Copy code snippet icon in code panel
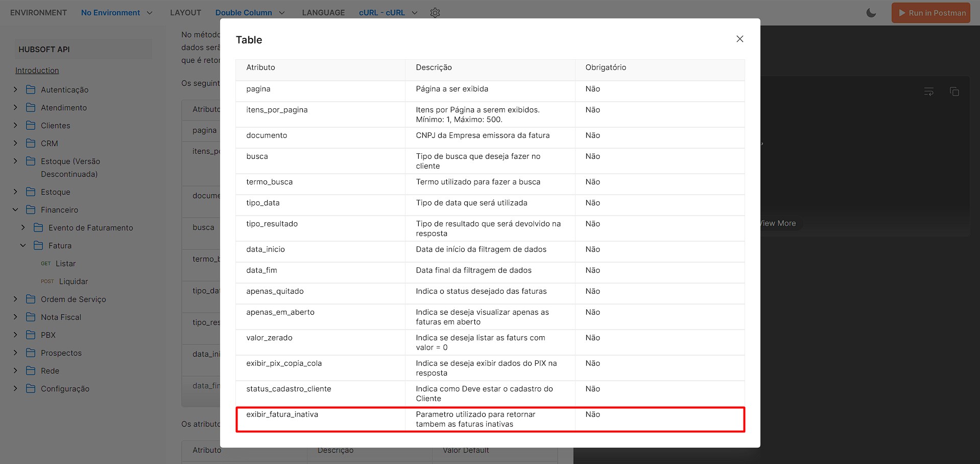The height and width of the screenshot is (464, 980). 954,91
